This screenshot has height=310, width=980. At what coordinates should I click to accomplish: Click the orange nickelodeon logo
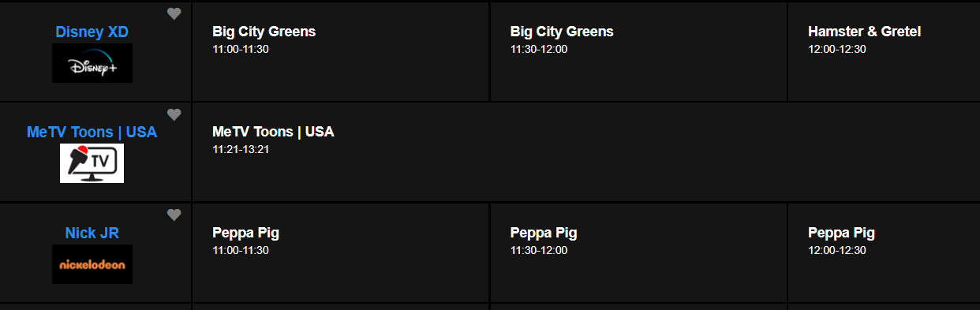tap(92, 264)
